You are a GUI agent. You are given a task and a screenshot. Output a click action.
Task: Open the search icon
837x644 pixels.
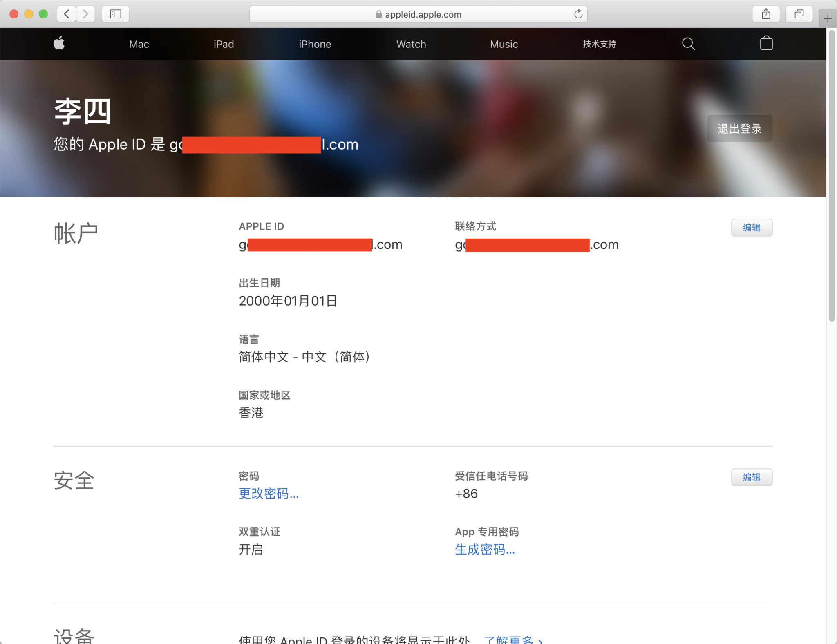[689, 44]
